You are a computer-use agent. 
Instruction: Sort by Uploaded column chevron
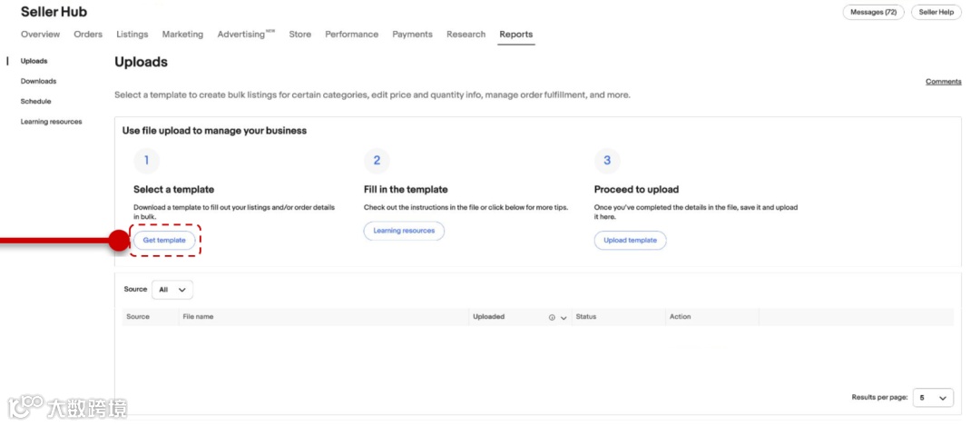[x=563, y=318]
